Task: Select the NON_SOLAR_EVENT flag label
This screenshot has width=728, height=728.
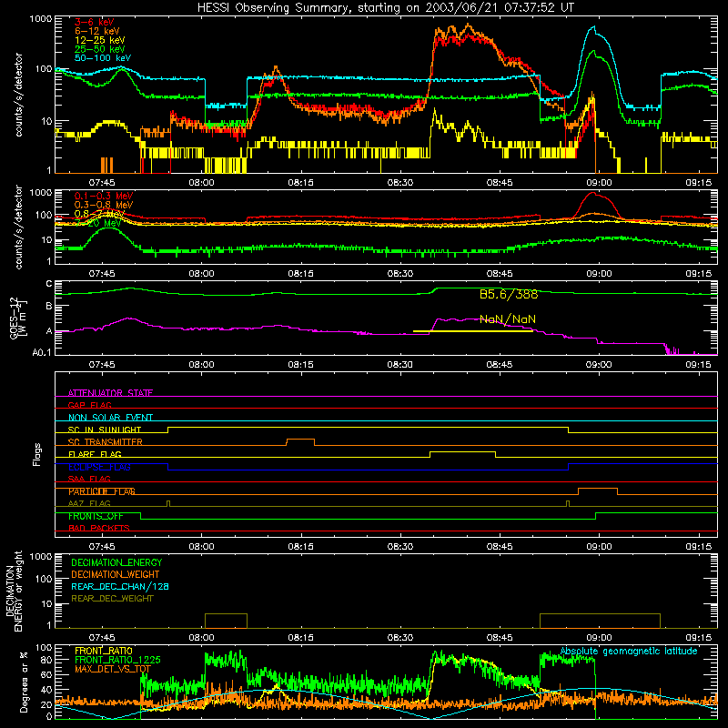Action: (x=110, y=418)
